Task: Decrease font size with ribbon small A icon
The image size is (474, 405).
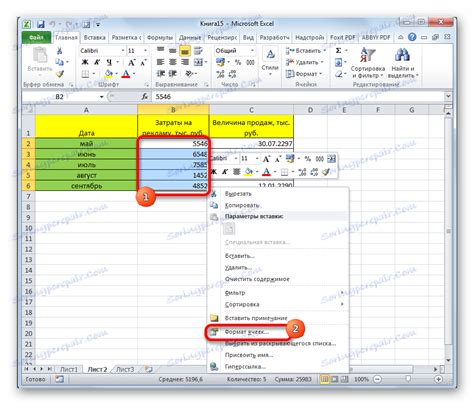Action: pyautogui.click(x=143, y=62)
